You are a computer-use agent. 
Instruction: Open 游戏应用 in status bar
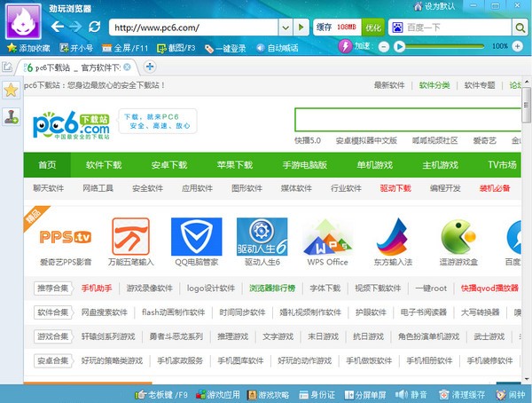pyautogui.click(x=217, y=394)
